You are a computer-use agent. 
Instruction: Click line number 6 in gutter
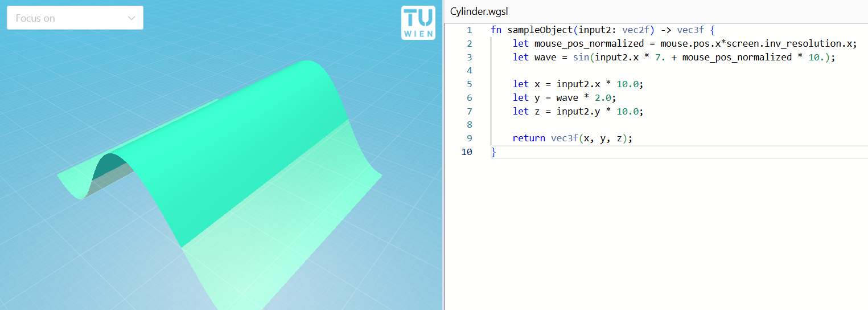[468, 97]
